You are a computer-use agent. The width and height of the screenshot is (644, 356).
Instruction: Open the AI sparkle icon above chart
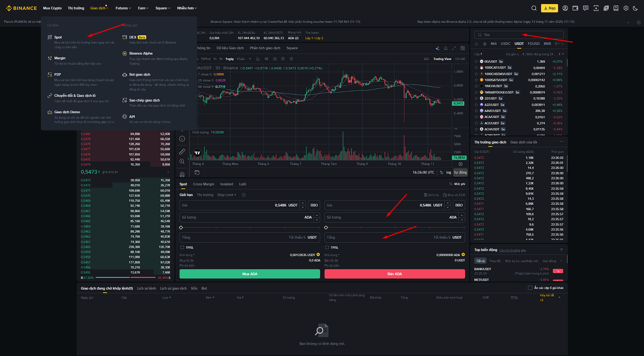coord(438,48)
